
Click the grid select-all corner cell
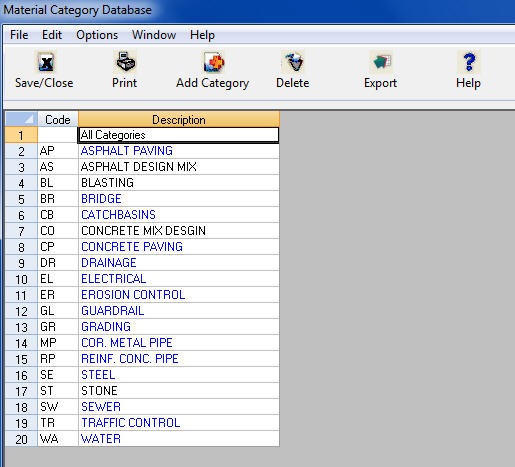pyautogui.click(x=21, y=119)
